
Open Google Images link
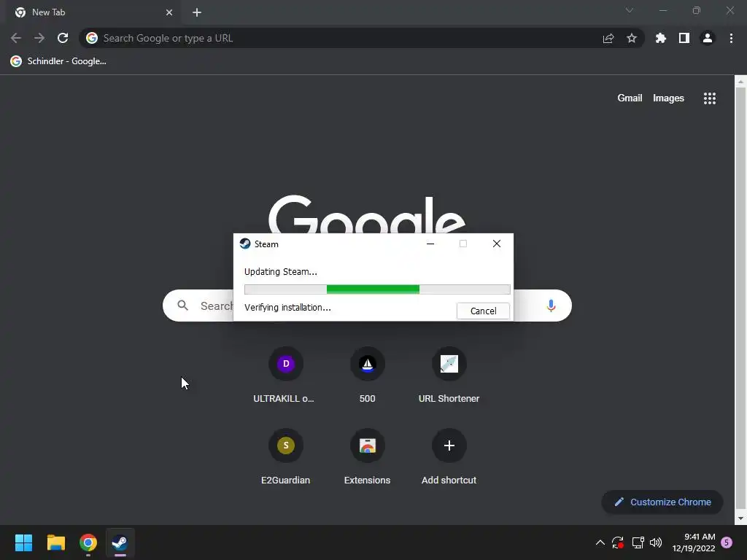click(x=668, y=98)
